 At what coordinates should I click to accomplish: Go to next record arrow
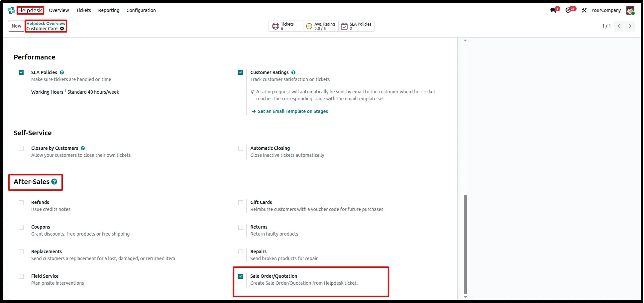(x=630, y=26)
